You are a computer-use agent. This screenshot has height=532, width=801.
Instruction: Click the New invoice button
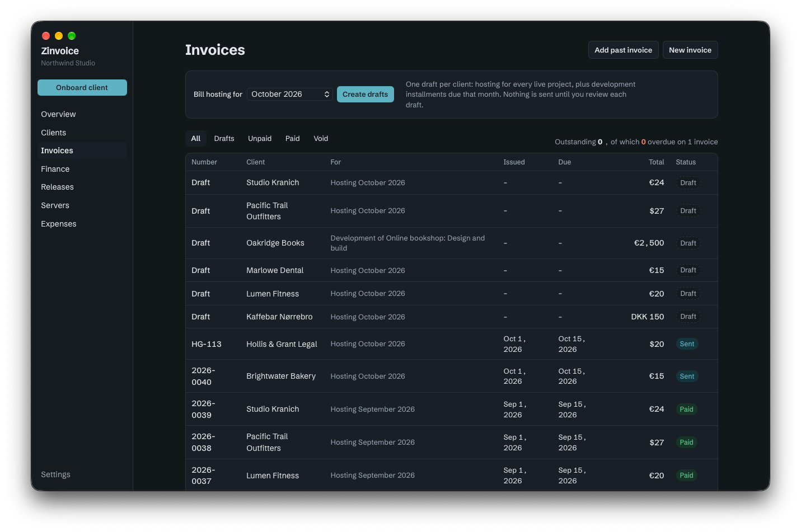coord(690,50)
